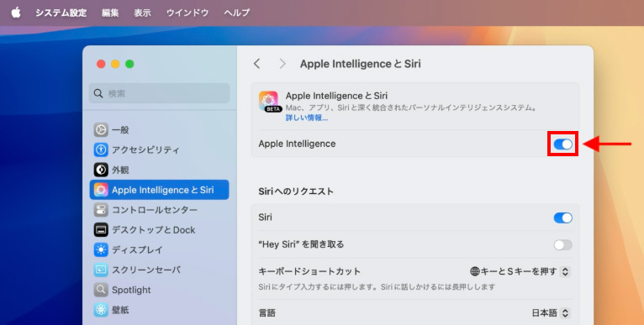Zoom the window with green button
This screenshot has width=644, height=325.
click(129, 64)
